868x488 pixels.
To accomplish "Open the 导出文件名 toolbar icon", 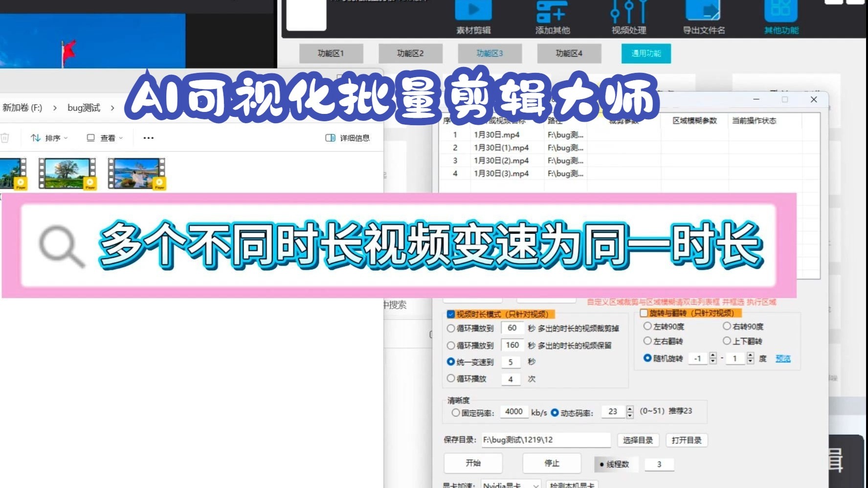I will pyautogui.click(x=704, y=18).
